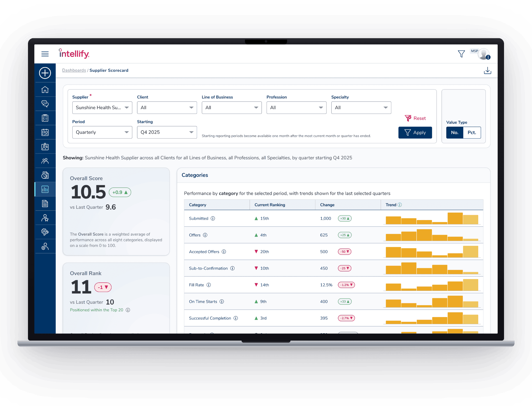Viewport: 532px width, 406px height.
Task: Click the Offers row trend chart
Action: point(432,235)
